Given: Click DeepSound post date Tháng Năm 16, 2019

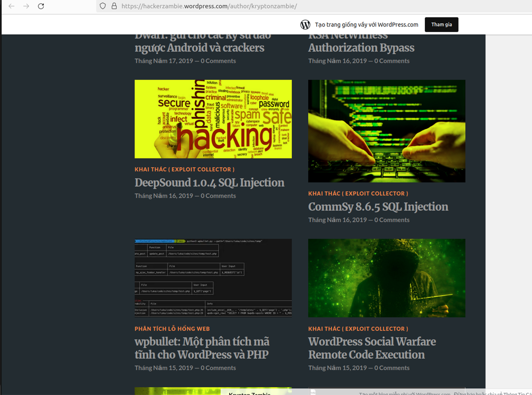Looking at the screenshot, I should pyautogui.click(x=164, y=196).
